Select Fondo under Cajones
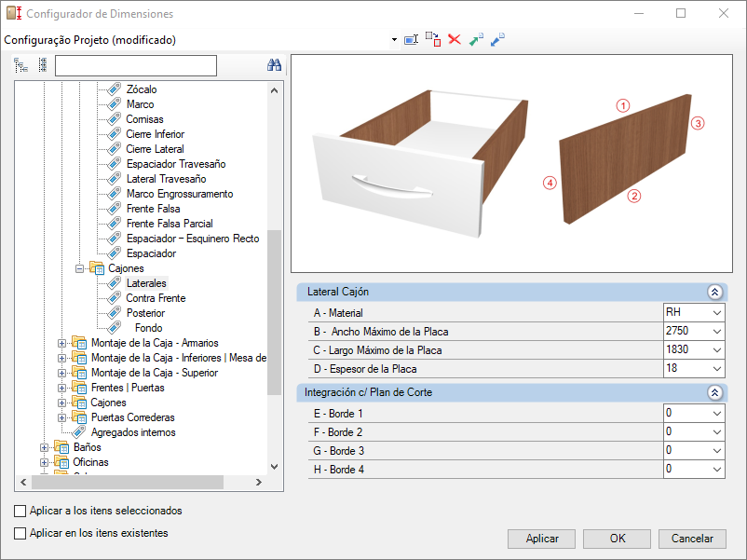The width and height of the screenshot is (747, 560). click(x=148, y=328)
